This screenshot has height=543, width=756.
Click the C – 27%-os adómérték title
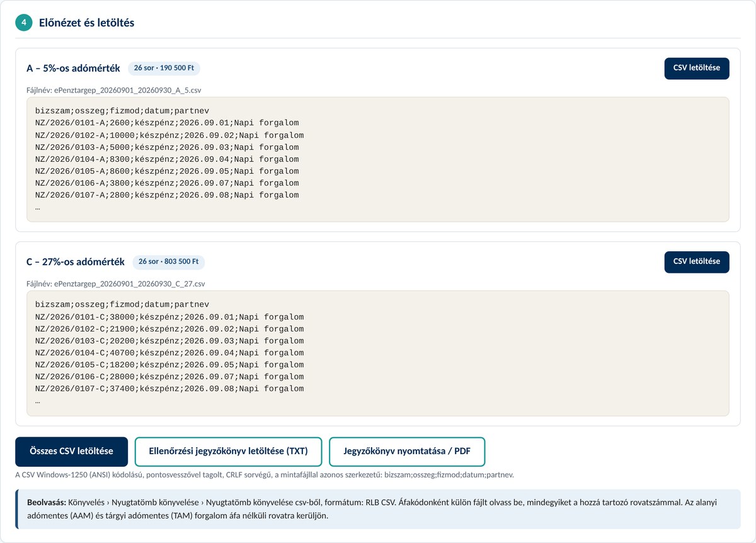[76, 262]
